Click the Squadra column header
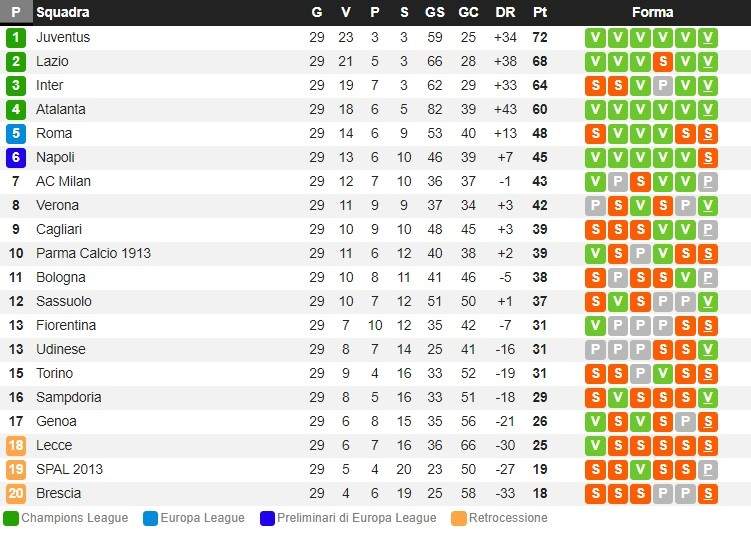 tap(63, 12)
